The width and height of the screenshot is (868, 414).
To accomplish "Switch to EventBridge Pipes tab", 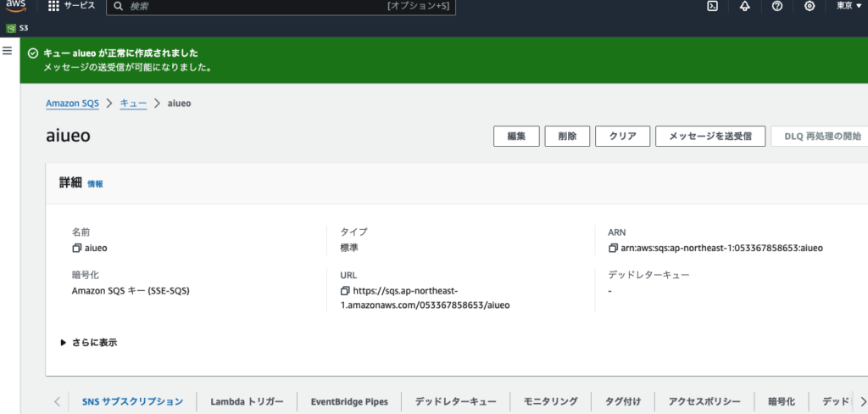I will pos(348,402).
